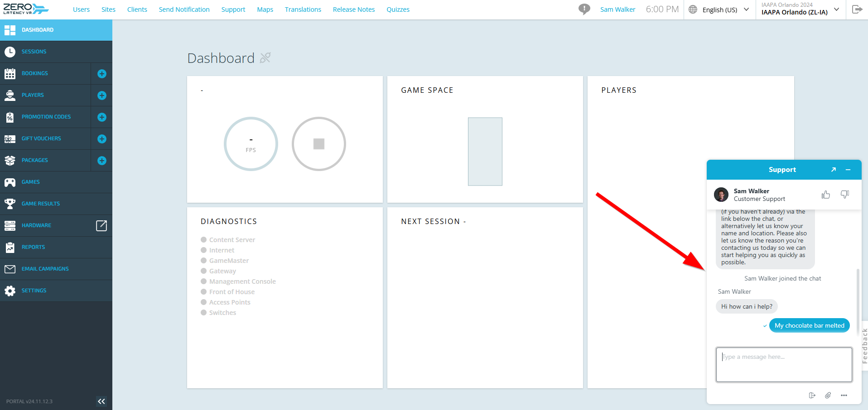The width and height of the screenshot is (868, 410).
Task: Add a new gift voucher with the plus icon
Action: 102,139
